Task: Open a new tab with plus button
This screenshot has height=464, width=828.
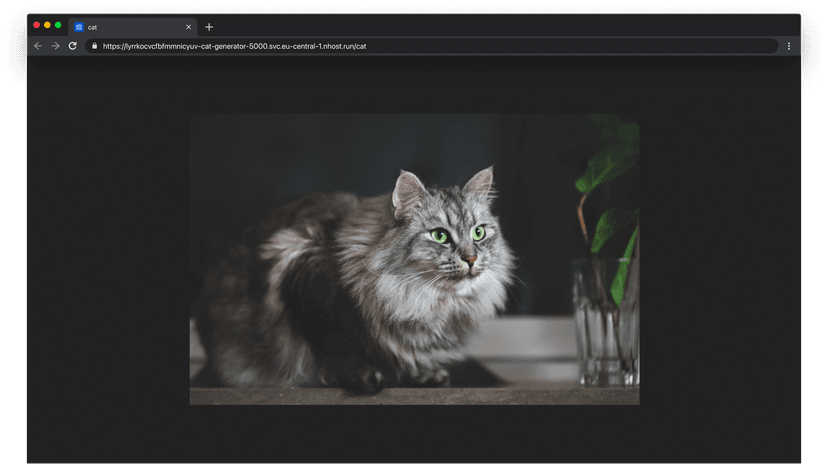Action: tap(209, 27)
